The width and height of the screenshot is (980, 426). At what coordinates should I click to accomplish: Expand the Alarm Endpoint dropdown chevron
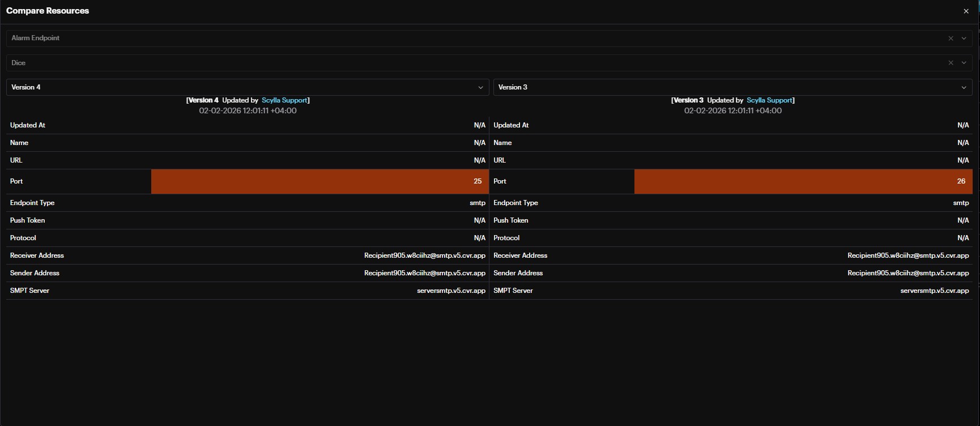click(x=964, y=39)
